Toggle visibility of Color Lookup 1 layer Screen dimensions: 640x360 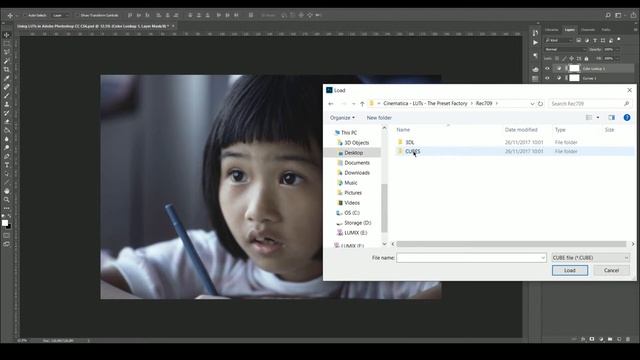point(547,69)
